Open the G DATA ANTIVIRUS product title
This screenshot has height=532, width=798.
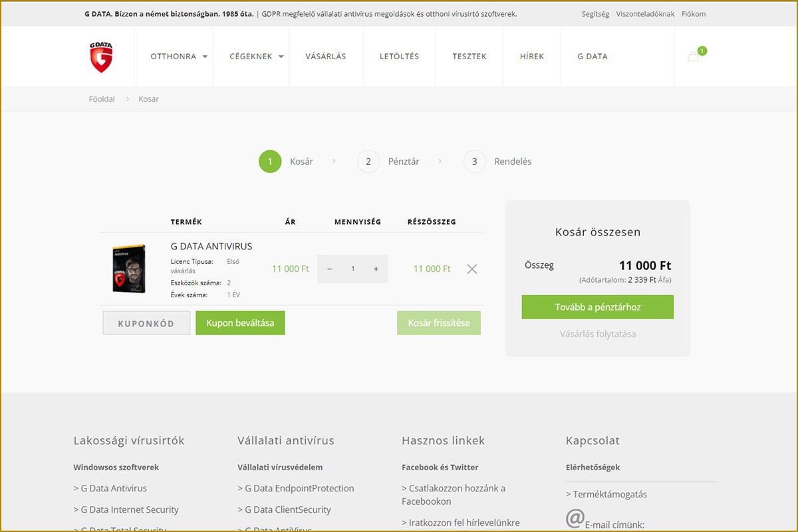[211, 246]
